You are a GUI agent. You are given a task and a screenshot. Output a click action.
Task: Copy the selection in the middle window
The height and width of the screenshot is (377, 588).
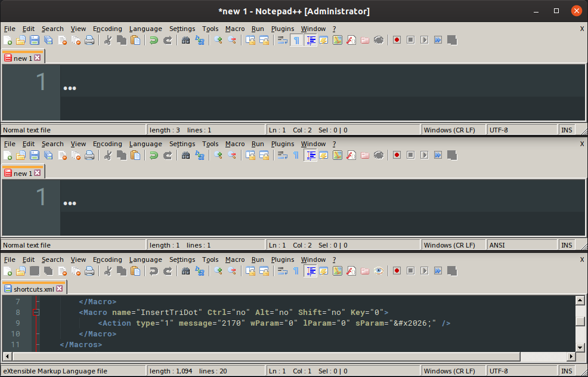122,155
